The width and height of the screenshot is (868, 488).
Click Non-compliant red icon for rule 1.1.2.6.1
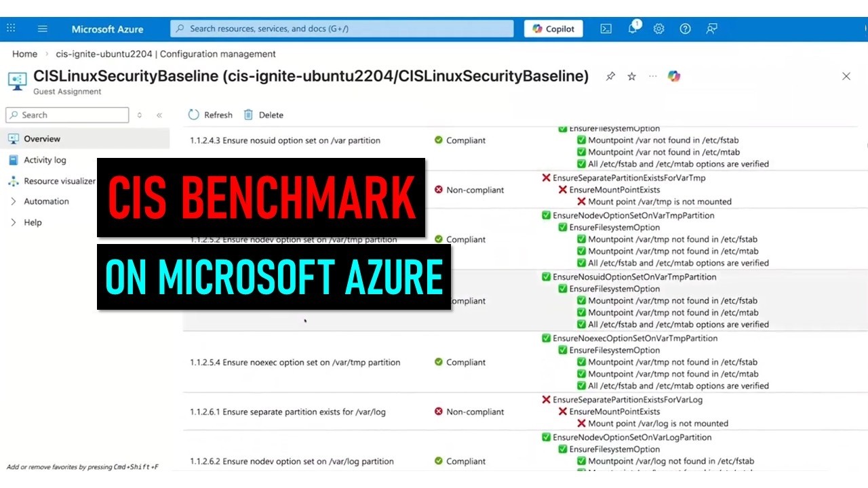click(x=439, y=411)
